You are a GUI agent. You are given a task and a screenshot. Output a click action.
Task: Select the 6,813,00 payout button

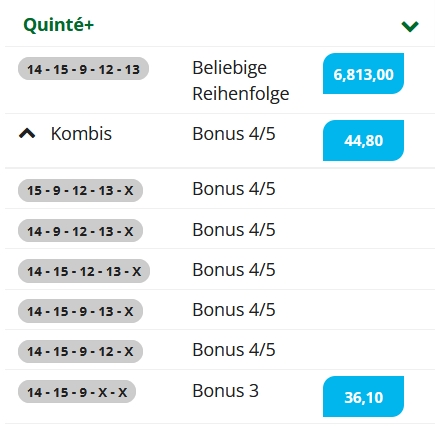pyautogui.click(x=363, y=74)
